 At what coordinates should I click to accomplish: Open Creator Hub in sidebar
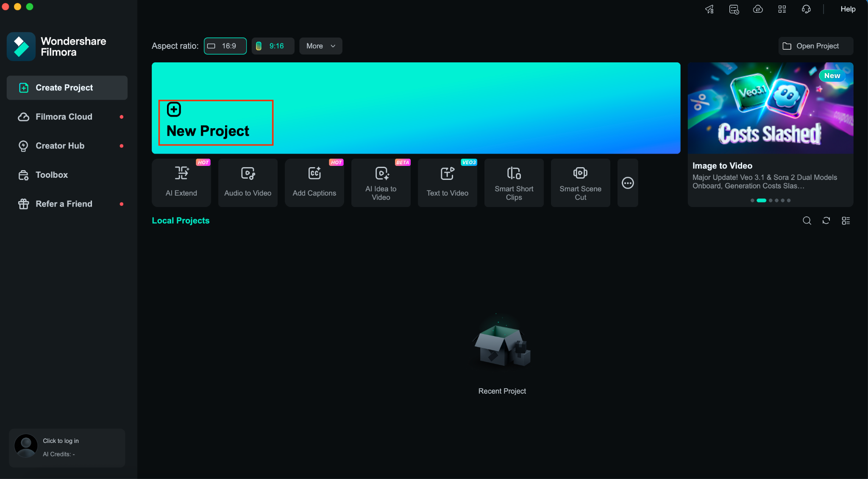(67, 146)
